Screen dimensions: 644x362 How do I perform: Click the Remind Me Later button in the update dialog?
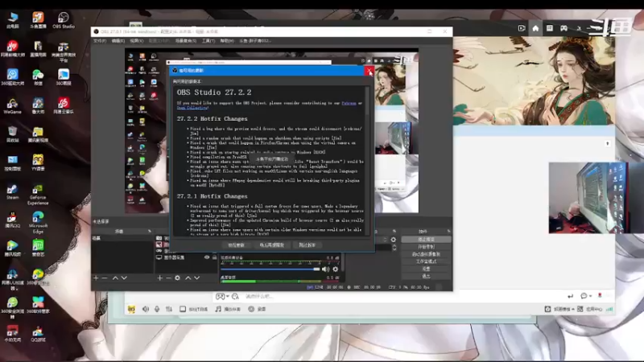click(271, 245)
